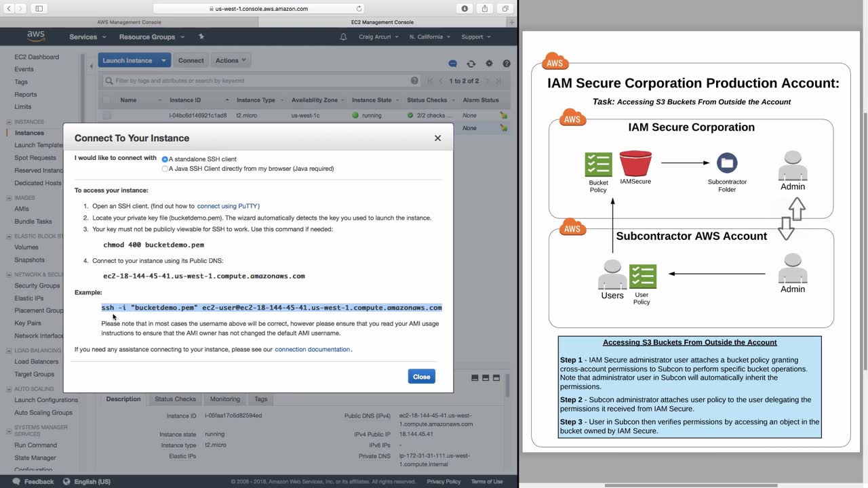Open EC2 Dashboard in sidebar

click(x=37, y=57)
